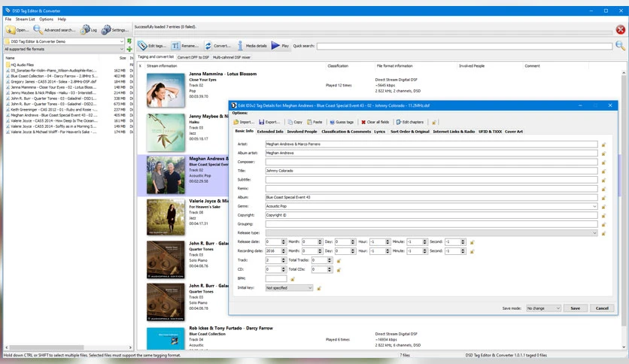This screenshot has width=629, height=364.
Task: Expand the DSD Tag Editor & Converter Demo dropdown
Action: tap(122, 41)
